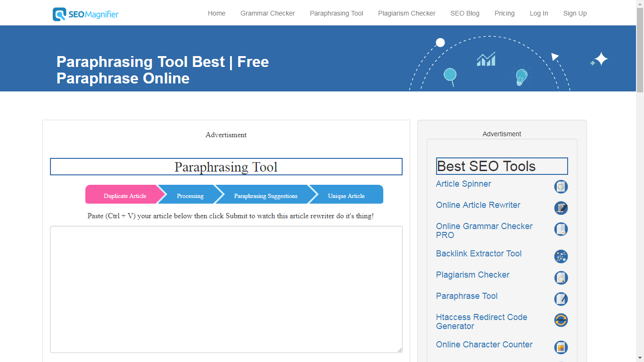Click the Log In link
Screen dimensions: 644x362
pos(539,13)
